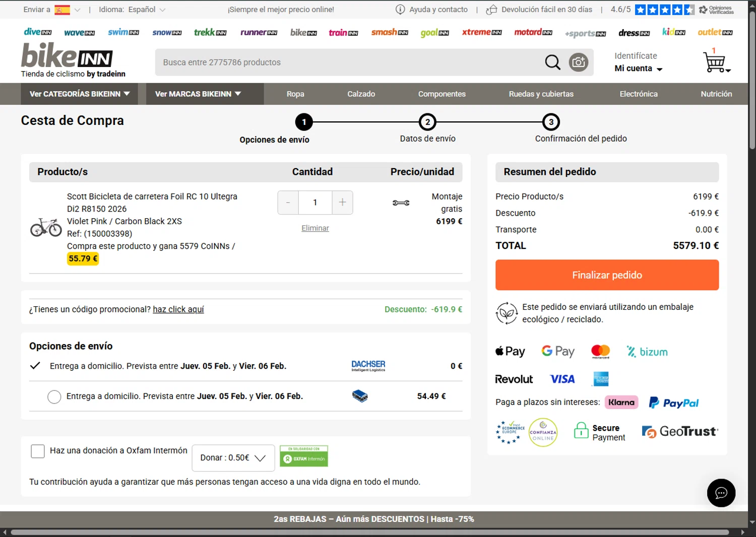Open the goalinn store logo

434,33
